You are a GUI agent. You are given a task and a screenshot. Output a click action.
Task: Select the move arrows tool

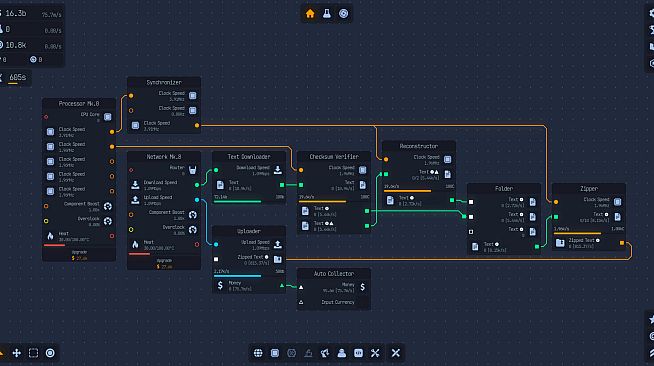point(17,353)
